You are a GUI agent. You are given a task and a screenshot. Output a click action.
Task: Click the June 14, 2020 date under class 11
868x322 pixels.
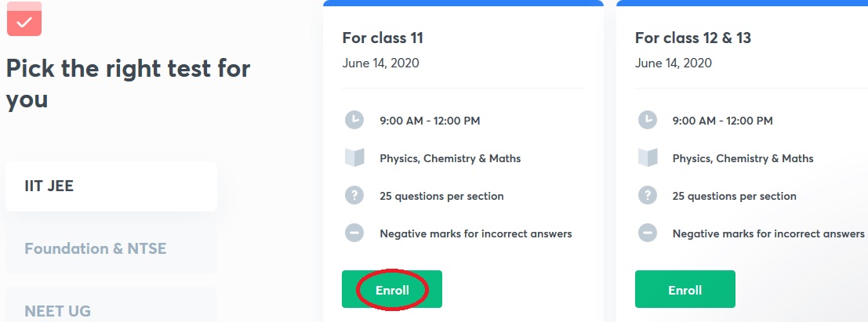click(x=380, y=63)
